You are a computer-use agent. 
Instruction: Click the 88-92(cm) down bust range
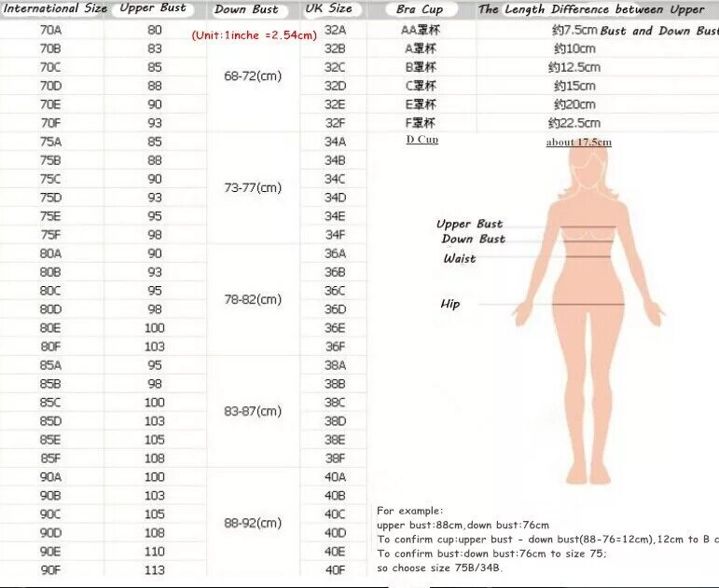[x=253, y=524]
